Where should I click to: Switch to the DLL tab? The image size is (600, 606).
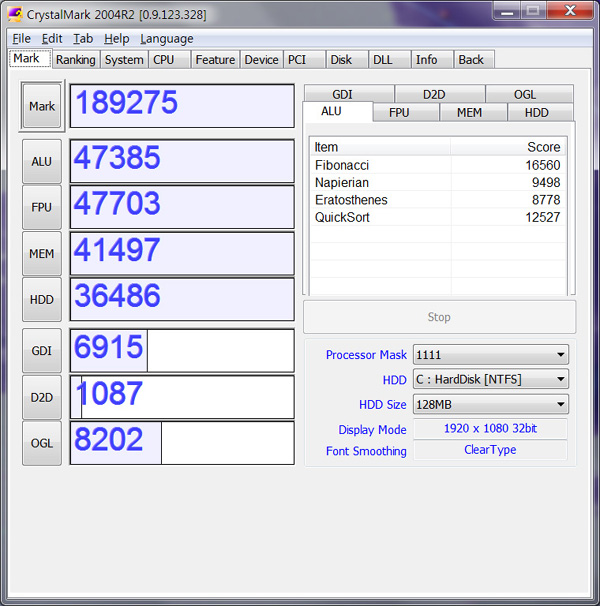(389, 60)
